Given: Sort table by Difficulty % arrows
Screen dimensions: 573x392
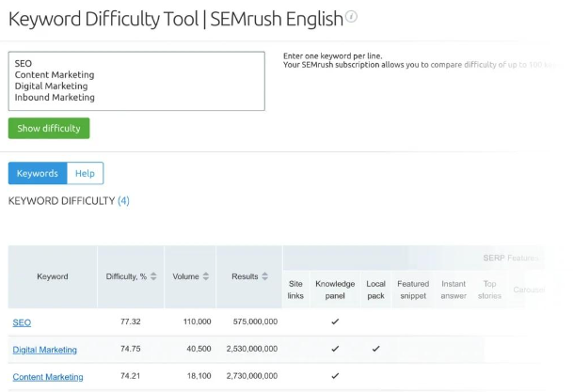Looking at the screenshot, I should click(153, 276).
